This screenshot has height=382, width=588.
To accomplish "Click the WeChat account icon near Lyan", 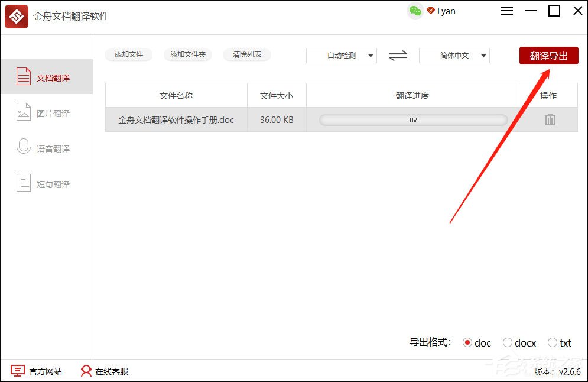I will 414,11.
